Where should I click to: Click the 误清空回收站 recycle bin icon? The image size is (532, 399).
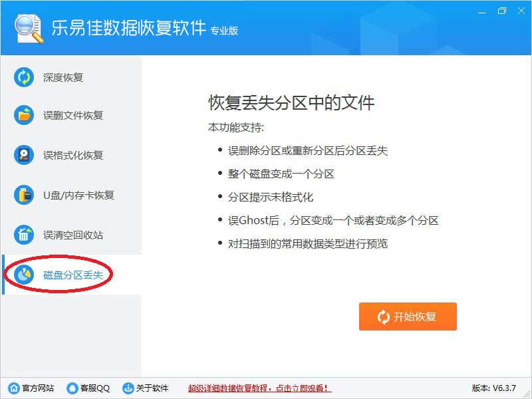(24, 235)
